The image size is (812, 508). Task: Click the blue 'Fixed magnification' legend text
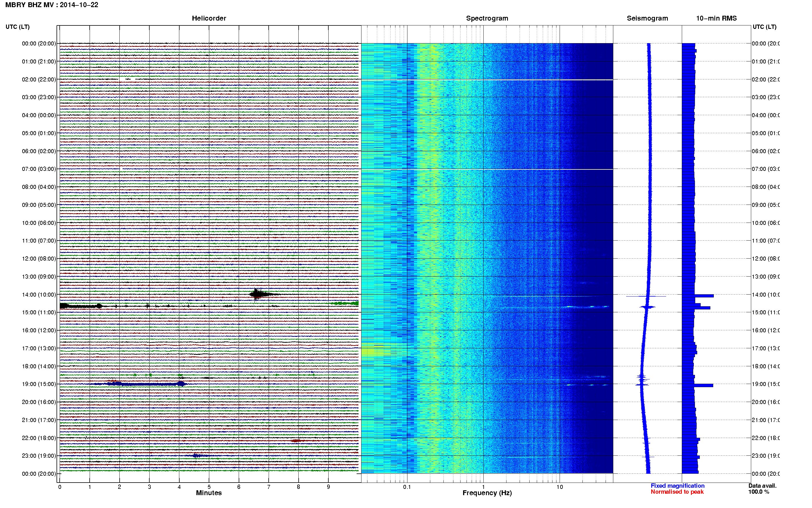click(x=678, y=486)
